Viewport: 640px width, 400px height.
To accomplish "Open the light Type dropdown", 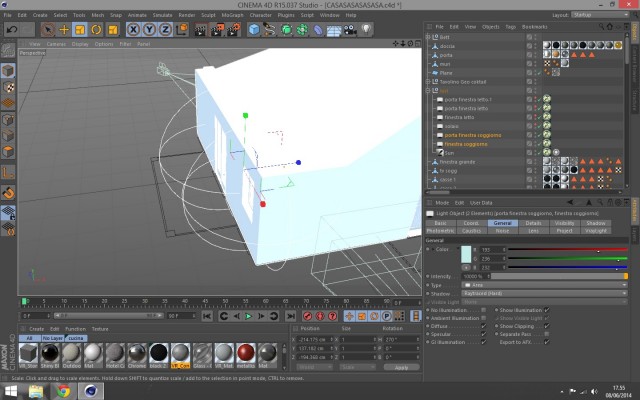I will tap(544, 285).
